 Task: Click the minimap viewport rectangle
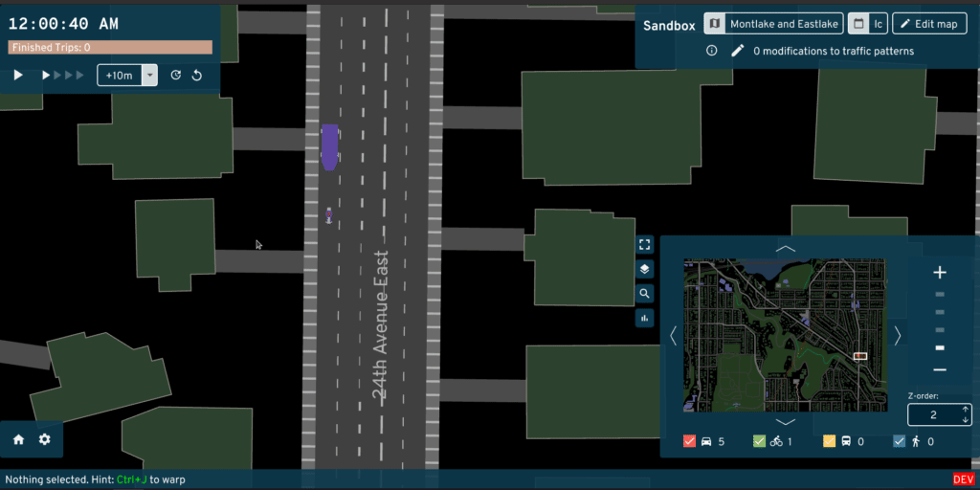click(860, 356)
